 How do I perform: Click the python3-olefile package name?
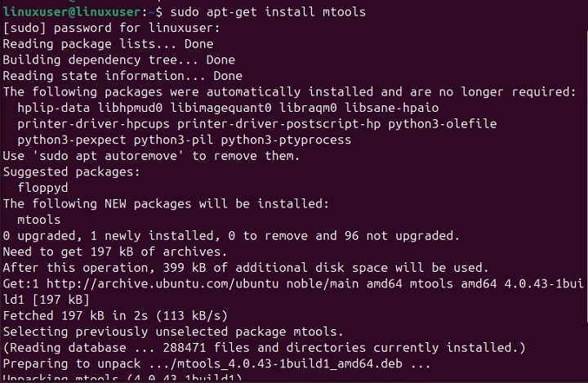(443, 123)
